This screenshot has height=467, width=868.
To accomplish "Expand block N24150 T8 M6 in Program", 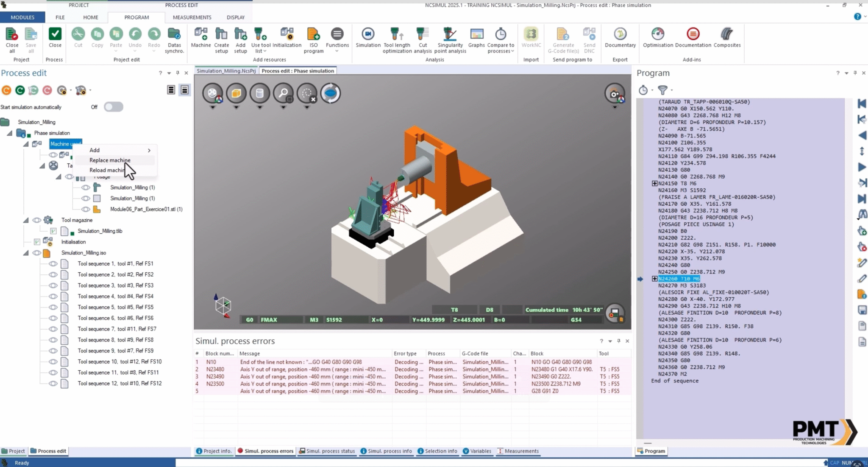I will 654,183.
